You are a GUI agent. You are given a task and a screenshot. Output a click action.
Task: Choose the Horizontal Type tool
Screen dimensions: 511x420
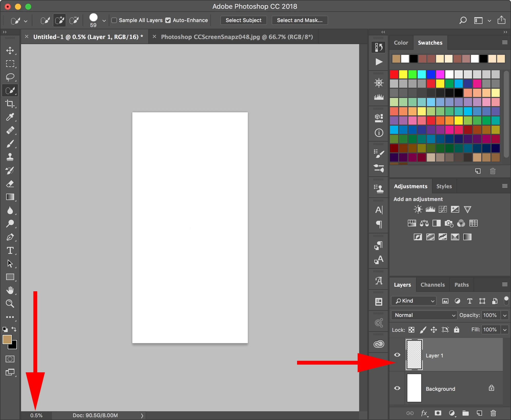point(10,251)
